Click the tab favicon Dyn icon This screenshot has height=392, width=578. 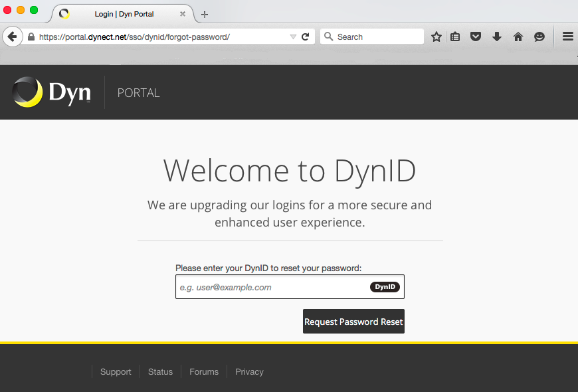tap(64, 14)
